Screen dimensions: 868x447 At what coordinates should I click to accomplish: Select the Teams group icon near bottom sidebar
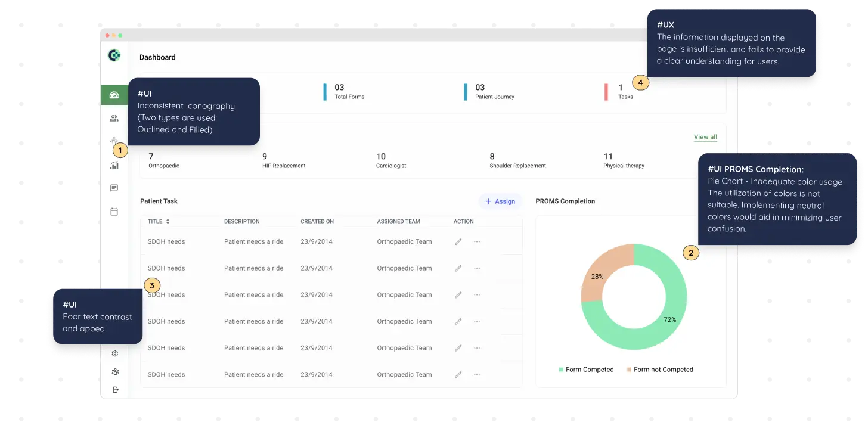114,371
